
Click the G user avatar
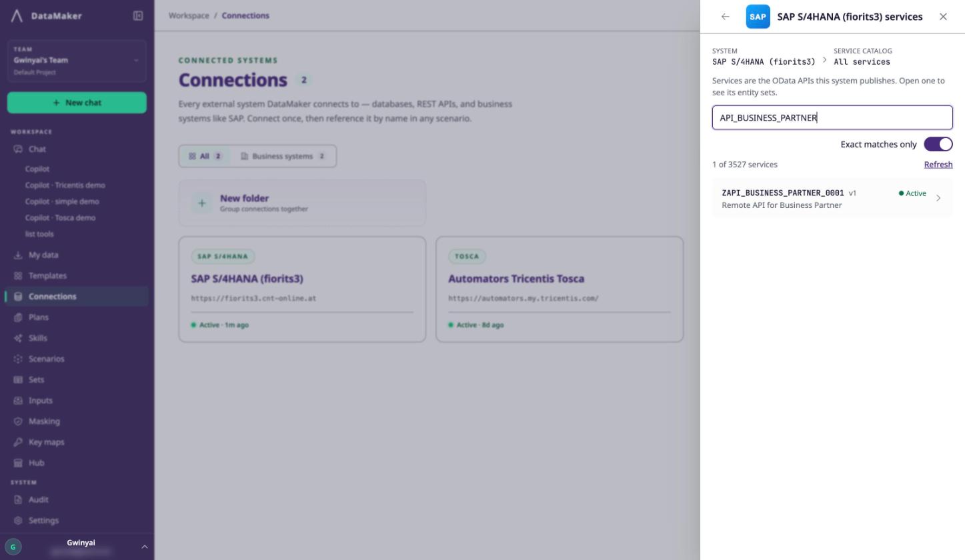13,547
